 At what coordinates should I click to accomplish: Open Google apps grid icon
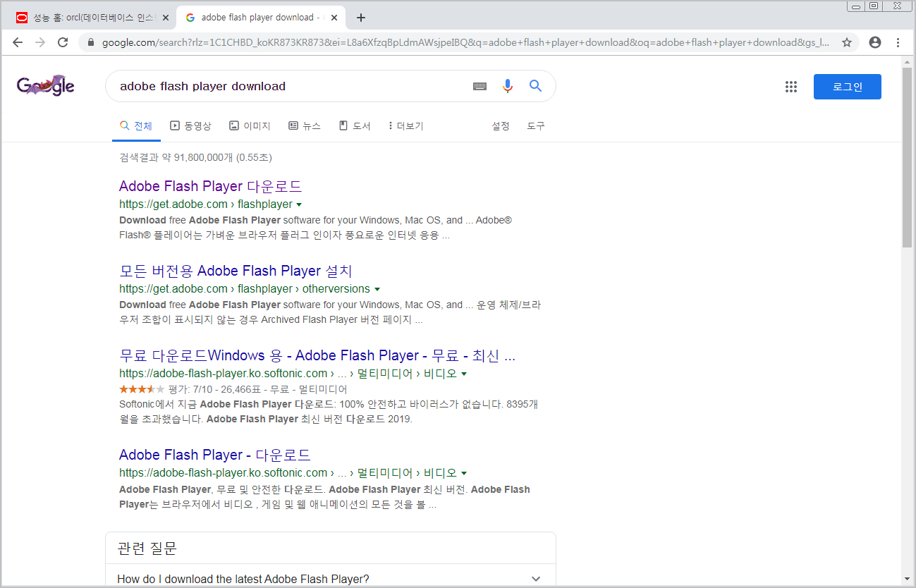click(791, 87)
